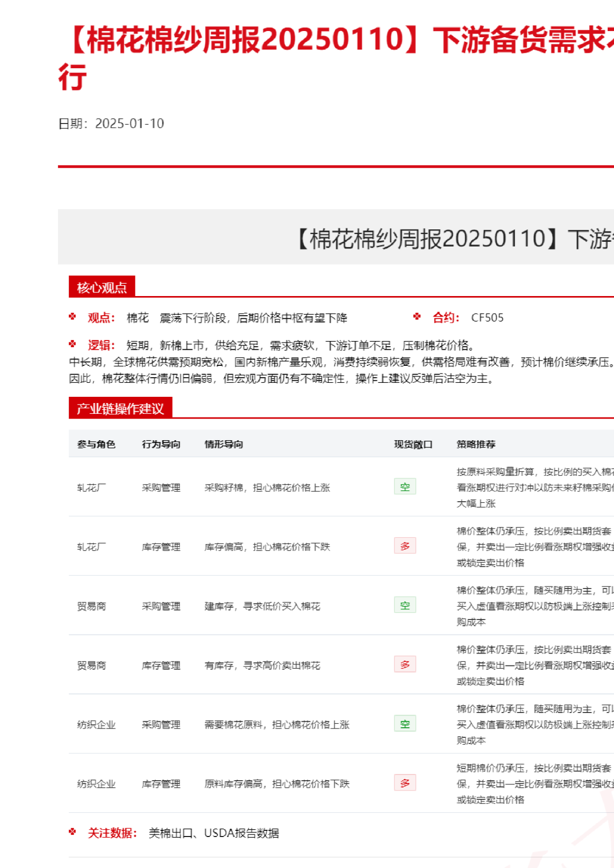Click the 策略推荐 column header

476,444
